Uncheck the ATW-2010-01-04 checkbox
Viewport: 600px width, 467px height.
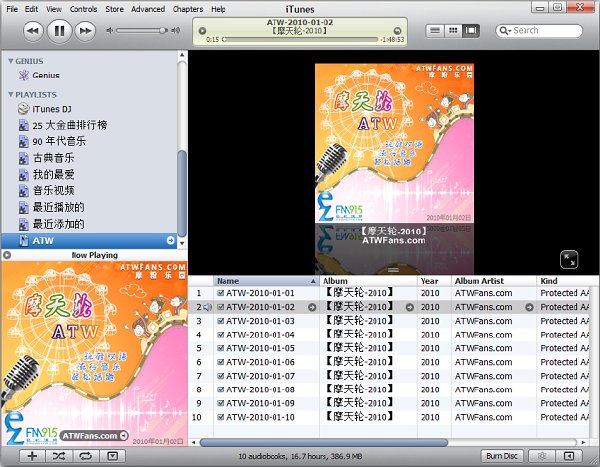click(220, 335)
